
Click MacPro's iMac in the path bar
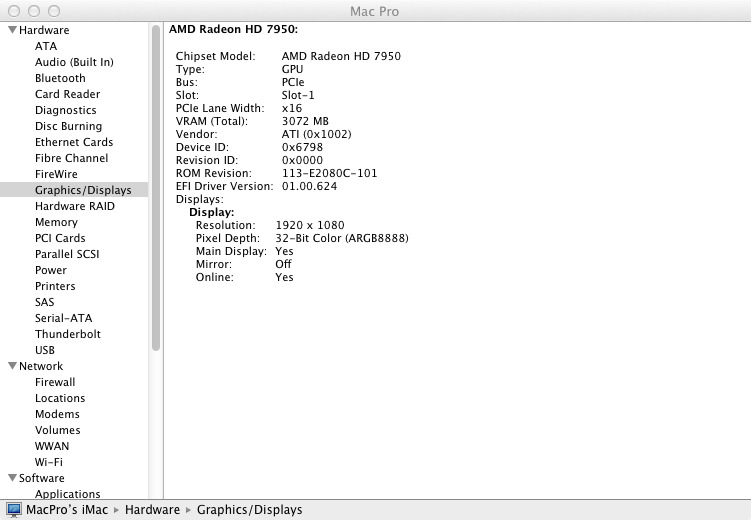point(67,510)
